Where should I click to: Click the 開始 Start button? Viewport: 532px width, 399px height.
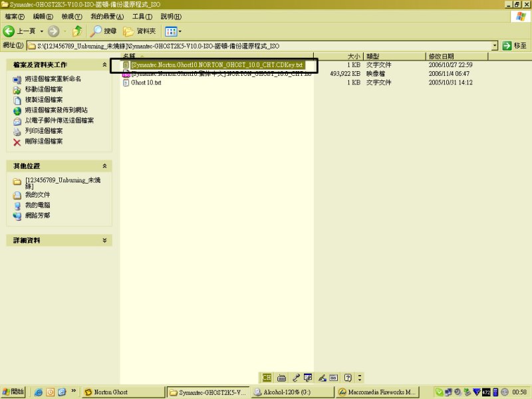13,392
